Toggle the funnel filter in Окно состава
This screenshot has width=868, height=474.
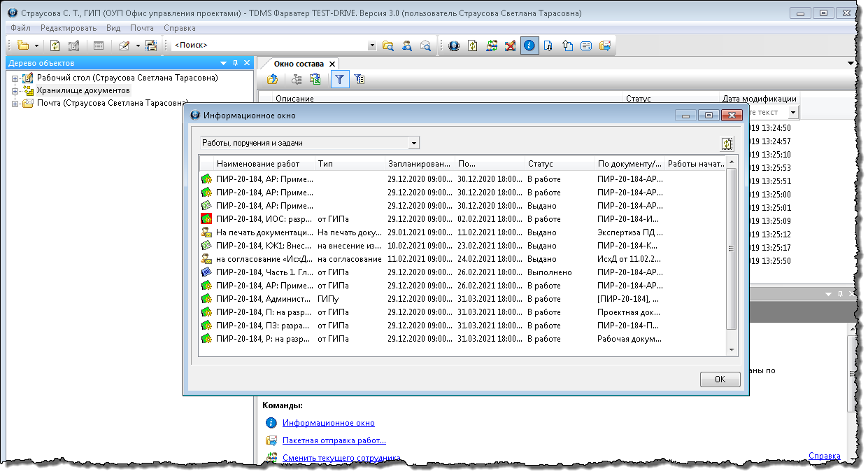[x=339, y=80]
